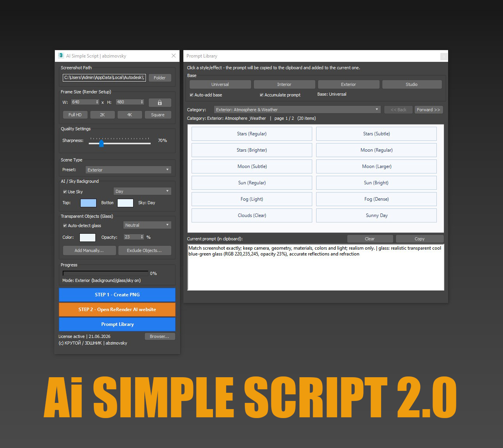Add the Stars (Regular) prompt
Screen dimensions: 503x448
click(x=252, y=134)
